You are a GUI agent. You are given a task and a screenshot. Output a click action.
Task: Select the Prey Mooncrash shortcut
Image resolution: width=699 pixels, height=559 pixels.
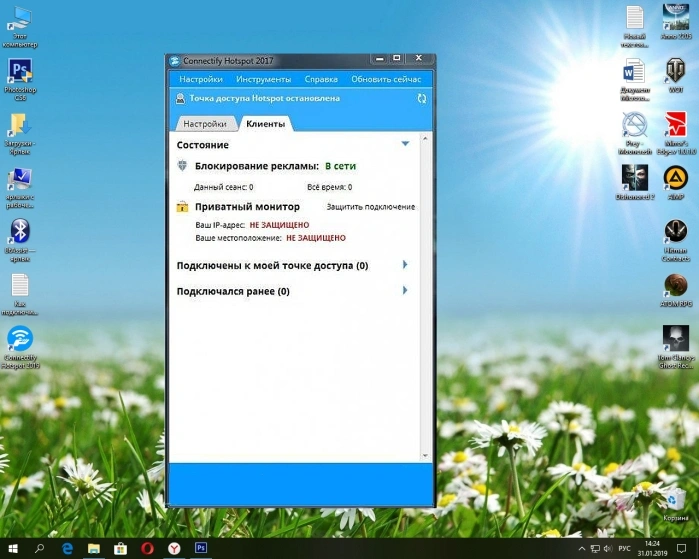pyautogui.click(x=634, y=134)
